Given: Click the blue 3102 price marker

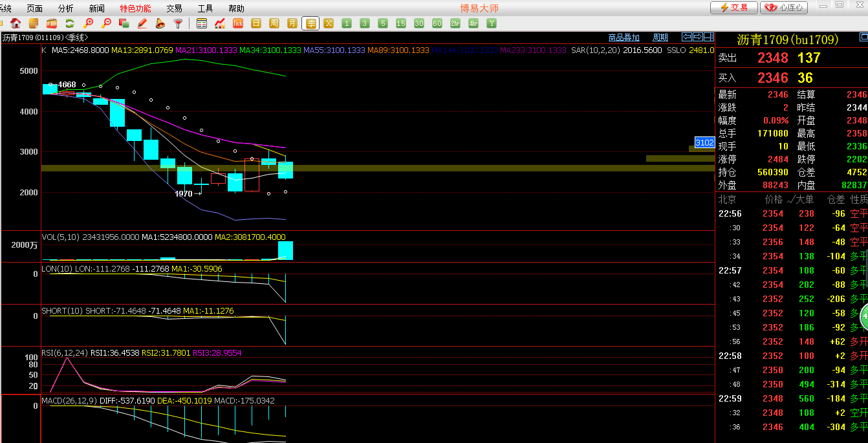Looking at the screenshot, I should point(704,142).
